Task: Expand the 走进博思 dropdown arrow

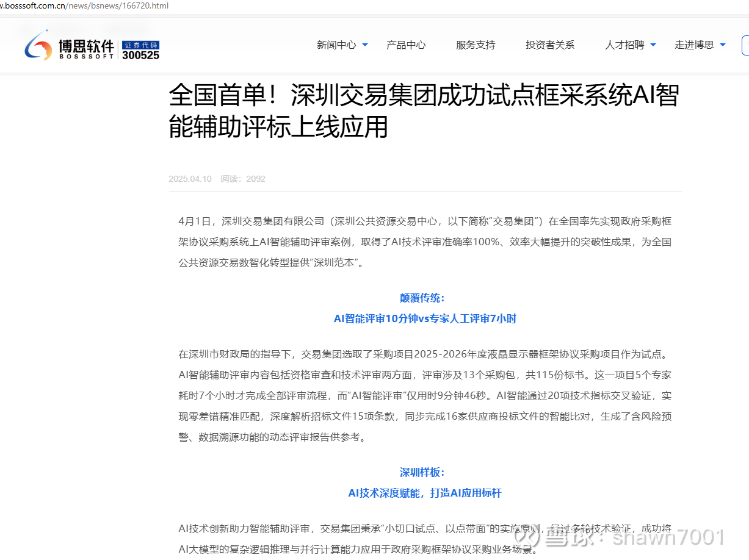Action: pyautogui.click(x=723, y=45)
